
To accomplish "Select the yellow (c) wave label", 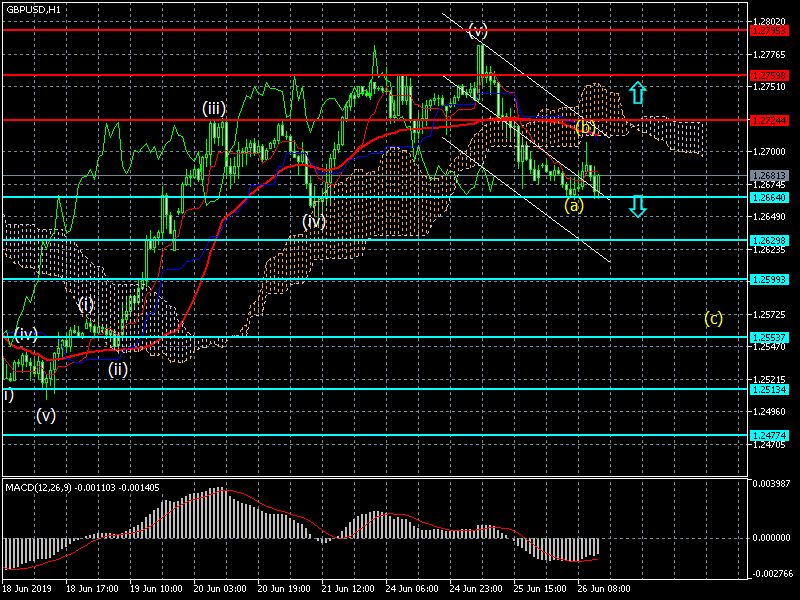I will coord(713,318).
